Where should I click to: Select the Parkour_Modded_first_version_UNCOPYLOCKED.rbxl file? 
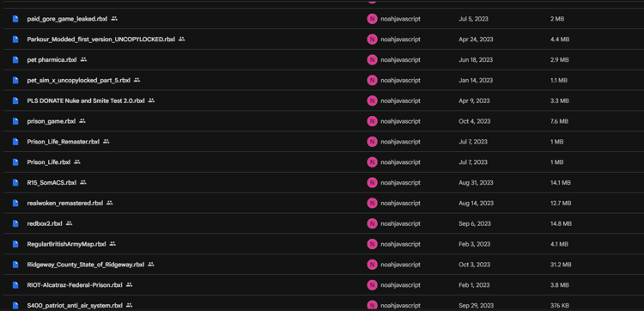click(101, 40)
